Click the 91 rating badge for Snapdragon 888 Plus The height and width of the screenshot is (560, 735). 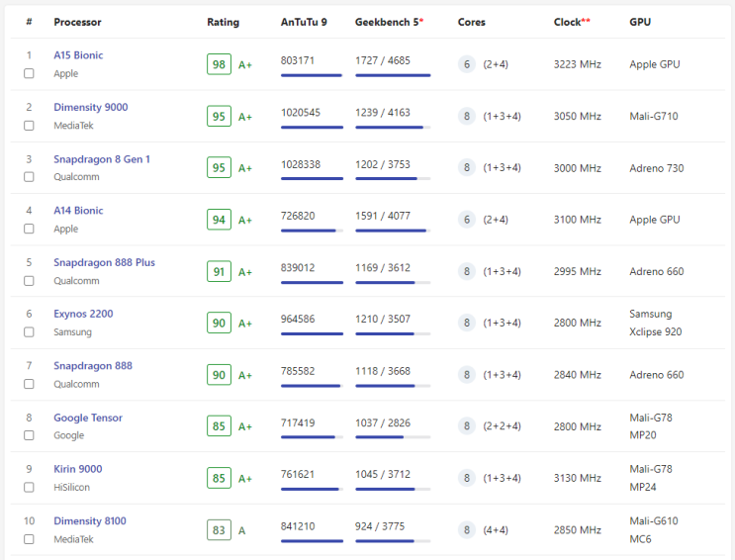pos(219,271)
